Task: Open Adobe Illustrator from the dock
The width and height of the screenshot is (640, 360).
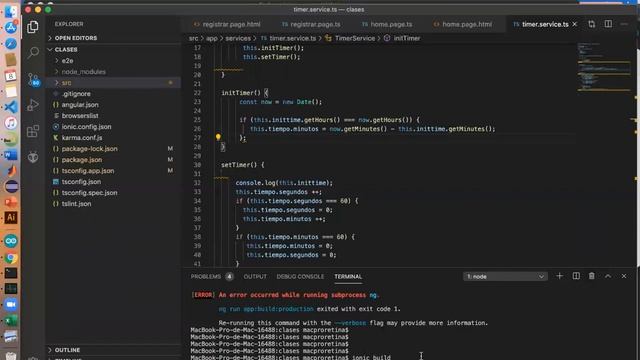Action: [11, 218]
